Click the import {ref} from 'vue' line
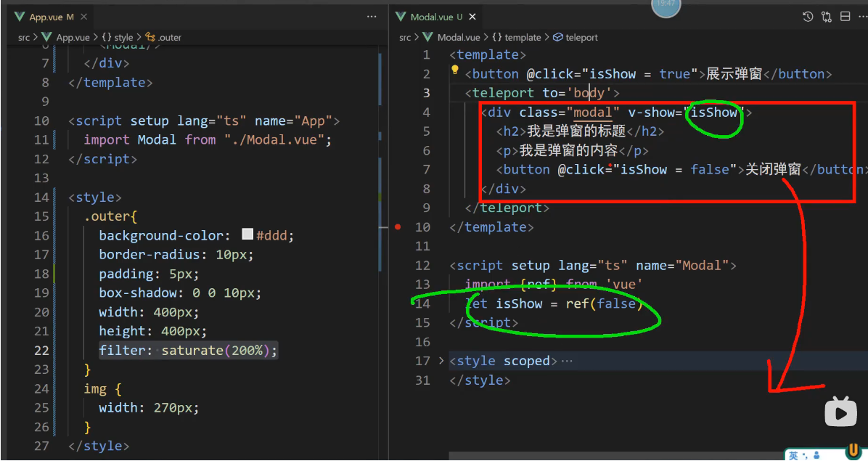 coord(554,285)
